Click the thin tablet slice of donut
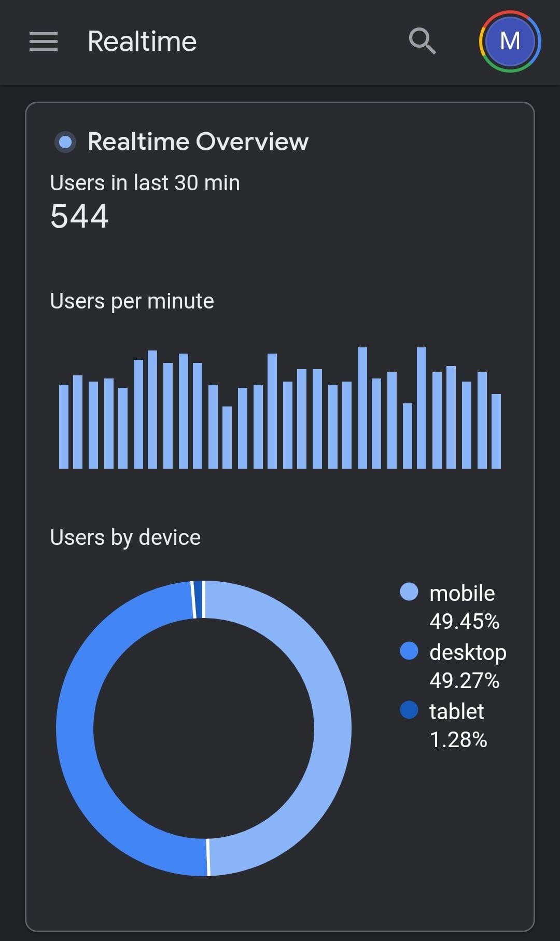 click(197, 600)
